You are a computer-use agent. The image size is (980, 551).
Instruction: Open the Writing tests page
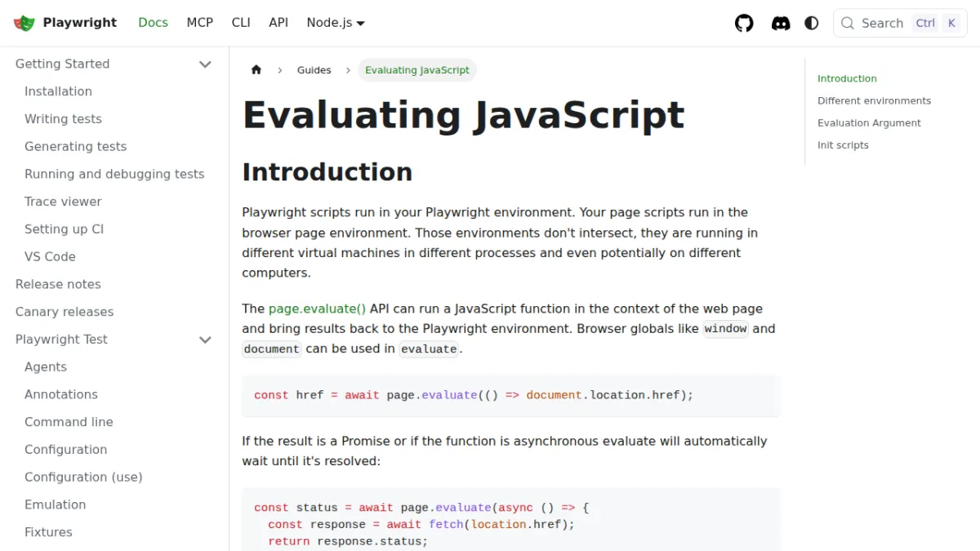63,119
